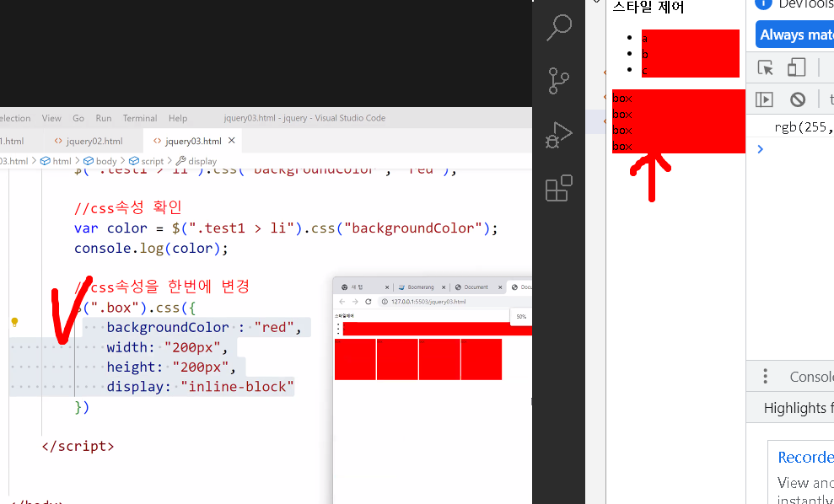This screenshot has height=504, width=834.
Task: Open the Recorder link in DevTools
Action: (805, 457)
